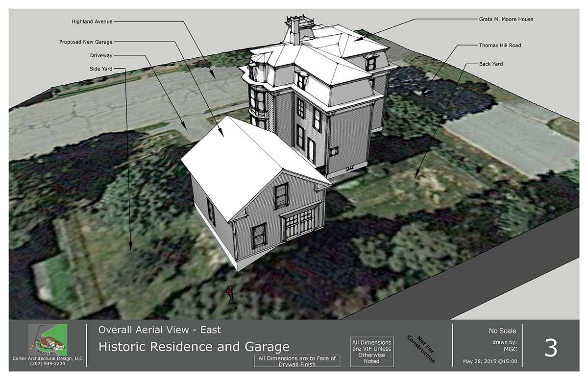Click the Driveway annotation text
This screenshot has width=588, height=380.
click(x=101, y=55)
